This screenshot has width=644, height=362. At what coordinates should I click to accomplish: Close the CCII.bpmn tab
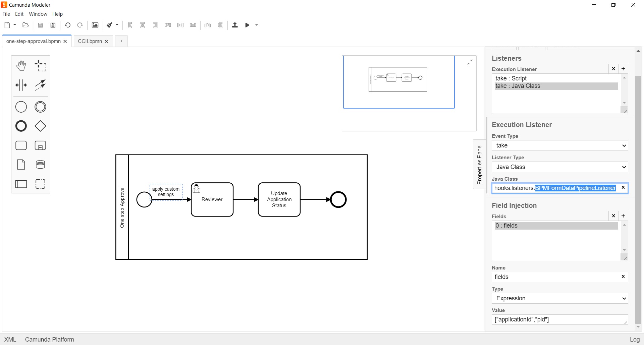coord(106,42)
